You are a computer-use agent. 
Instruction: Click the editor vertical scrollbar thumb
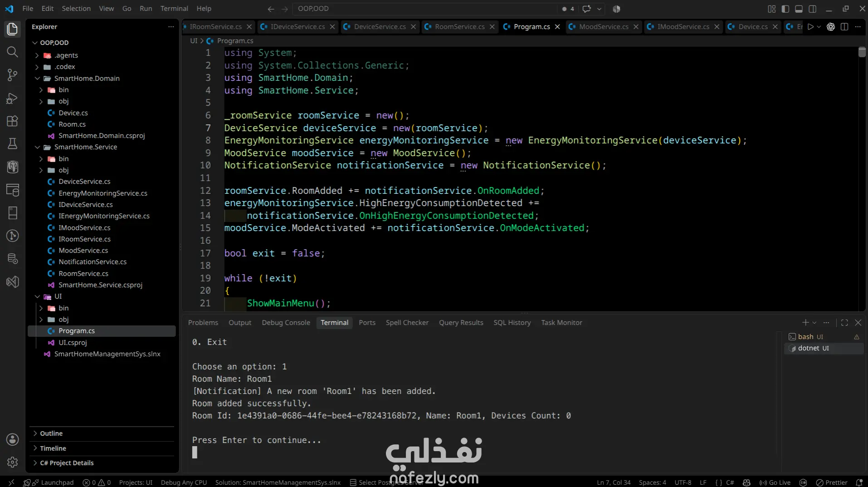coord(862,52)
